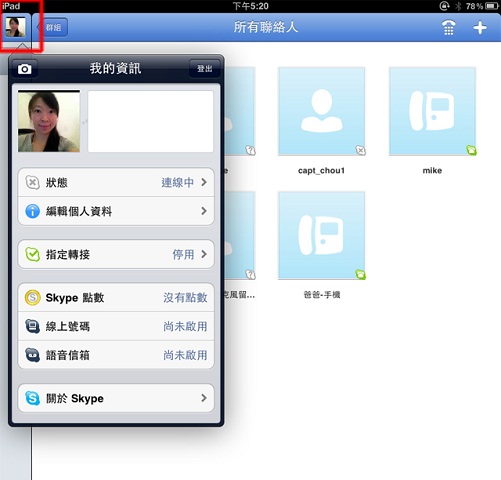The width and height of the screenshot is (501, 480).
Task: Click the online number icon
Action: tap(32, 326)
